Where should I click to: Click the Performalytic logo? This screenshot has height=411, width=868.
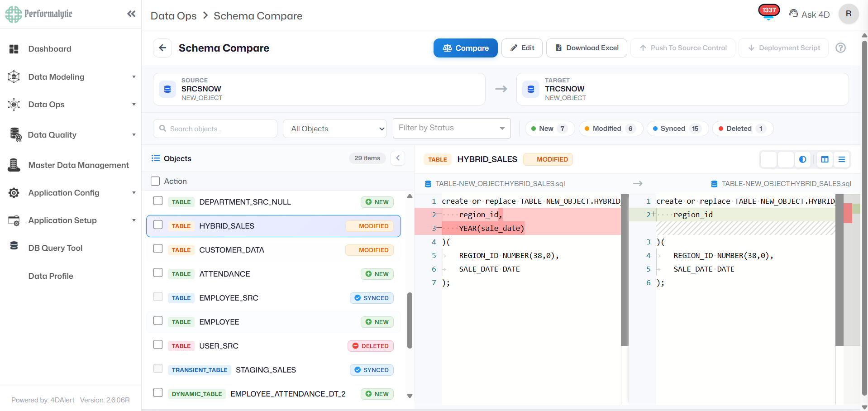[x=39, y=14]
